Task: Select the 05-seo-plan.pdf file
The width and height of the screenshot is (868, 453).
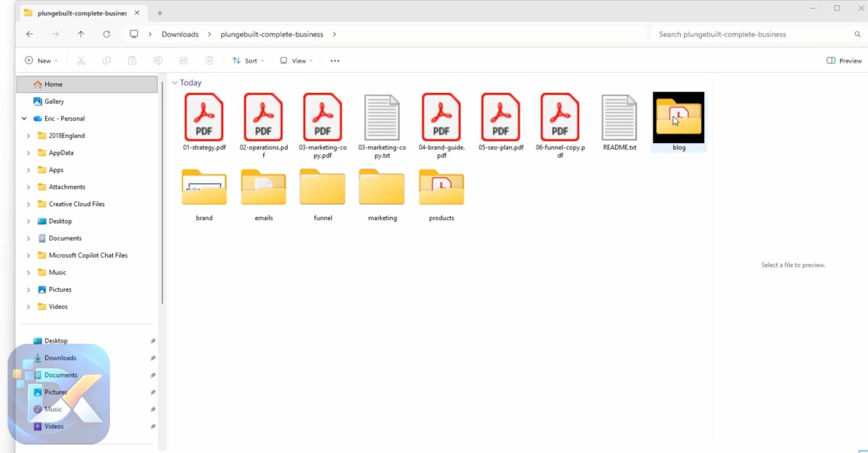Action: [x=501, y=122]
